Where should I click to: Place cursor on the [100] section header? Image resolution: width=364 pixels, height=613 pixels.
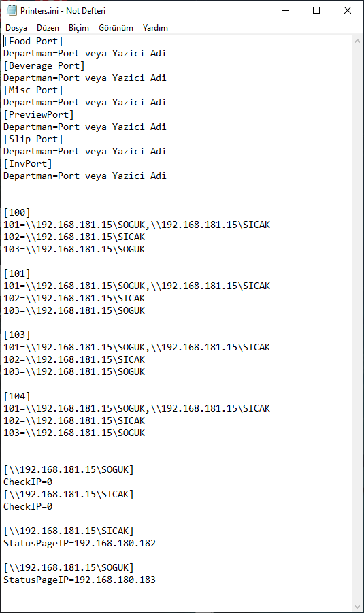pos(17,213)
